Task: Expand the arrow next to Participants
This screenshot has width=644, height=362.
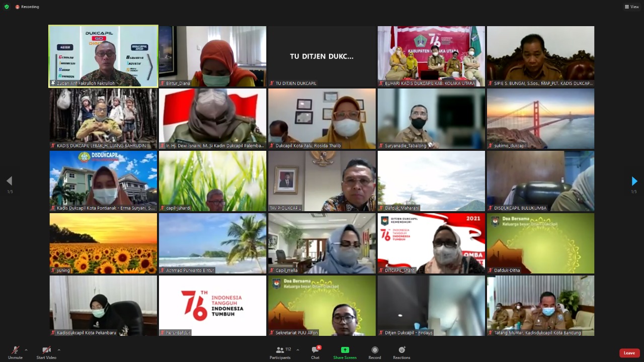Action: (298, 350)
